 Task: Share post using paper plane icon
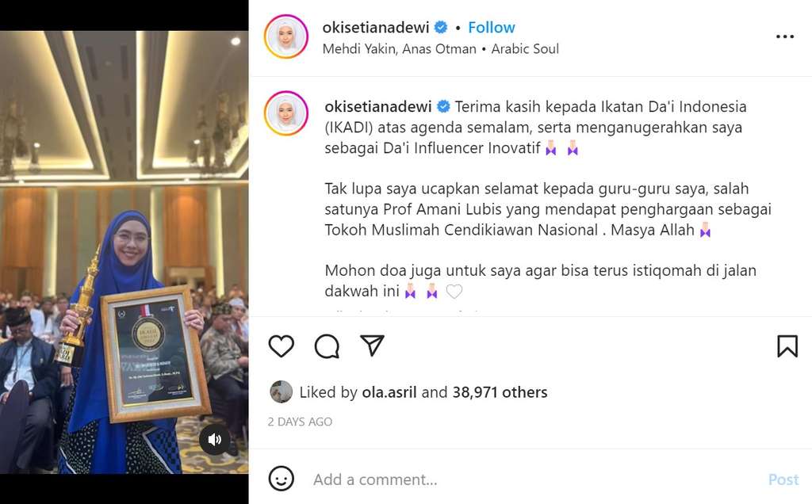point(372,346)
